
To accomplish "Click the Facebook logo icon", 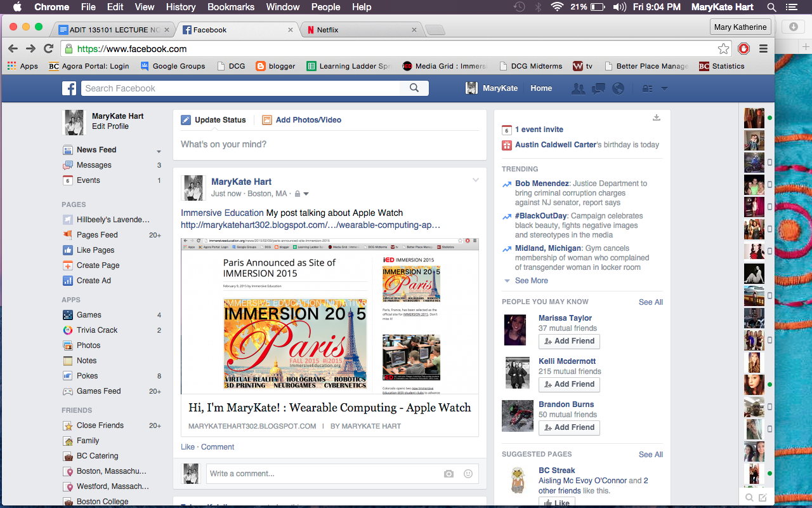I will click(69, 88).
